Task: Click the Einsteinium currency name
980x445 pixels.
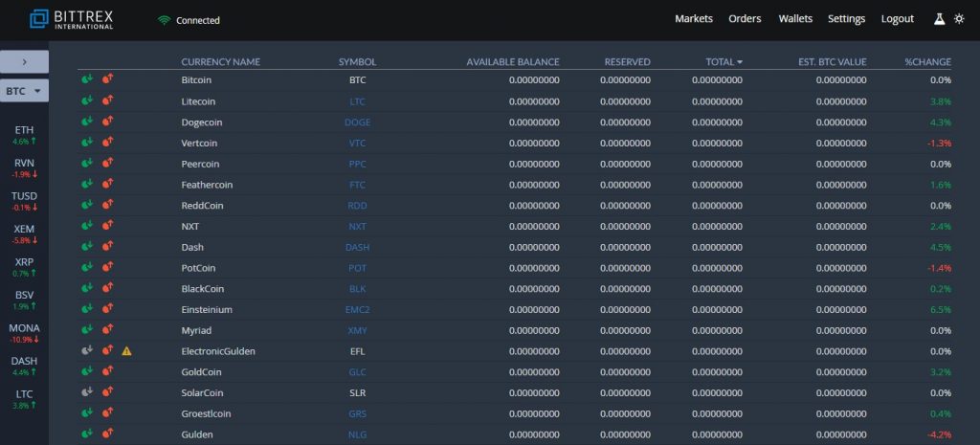Action: pyautogui.click(x=207, y=309)
